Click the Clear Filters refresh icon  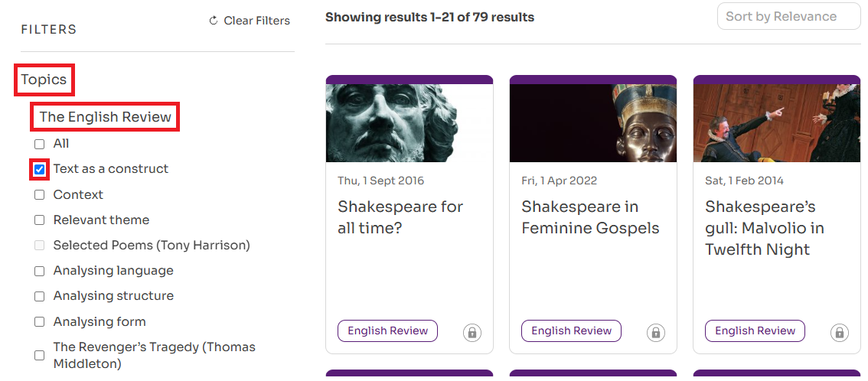click(x=214, y=21)
